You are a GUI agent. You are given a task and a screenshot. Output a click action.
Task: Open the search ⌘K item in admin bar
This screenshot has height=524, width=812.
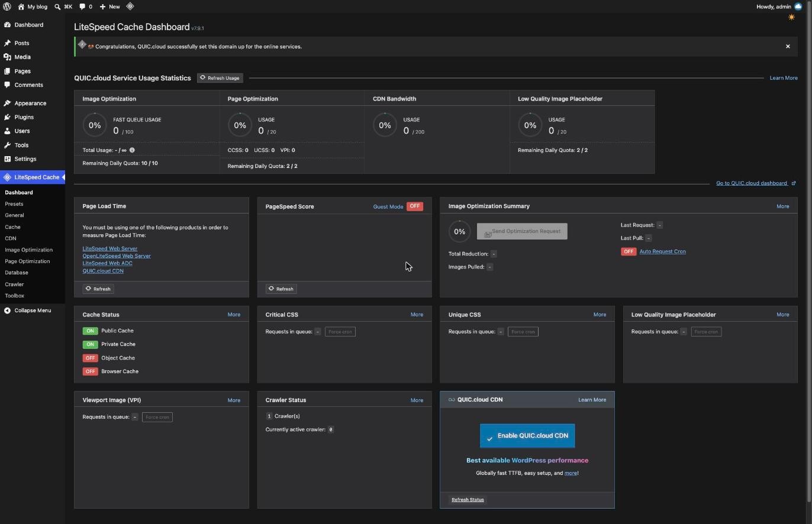tap(63, 7)
